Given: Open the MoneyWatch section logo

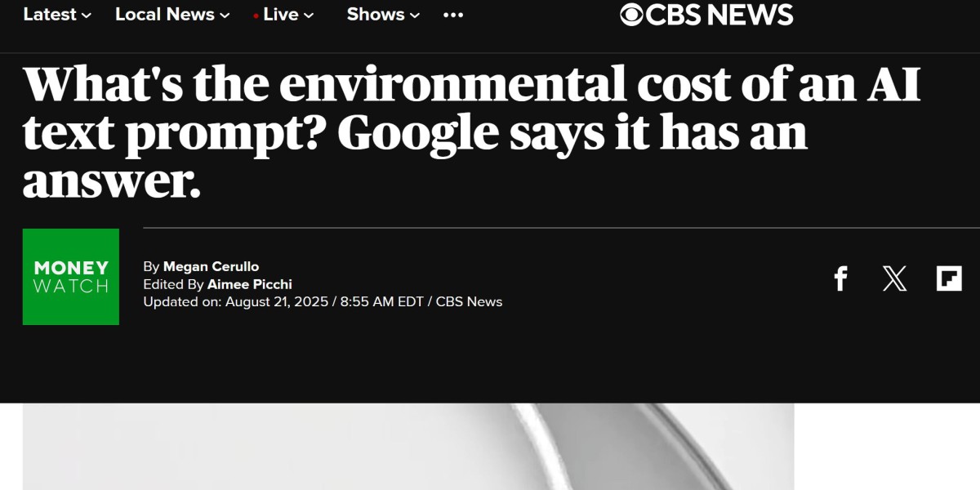Looking at the screenshot, I should tap(71, 278).
